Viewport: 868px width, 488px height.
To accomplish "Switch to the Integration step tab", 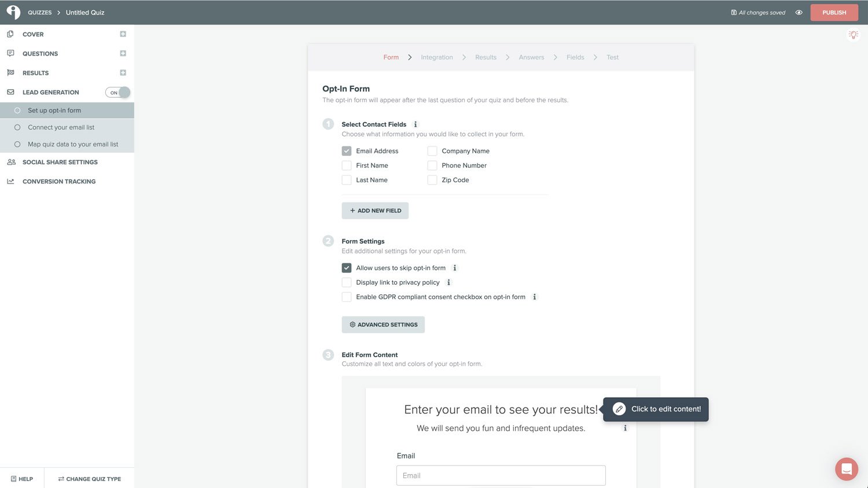I will [x=436, y=57].
